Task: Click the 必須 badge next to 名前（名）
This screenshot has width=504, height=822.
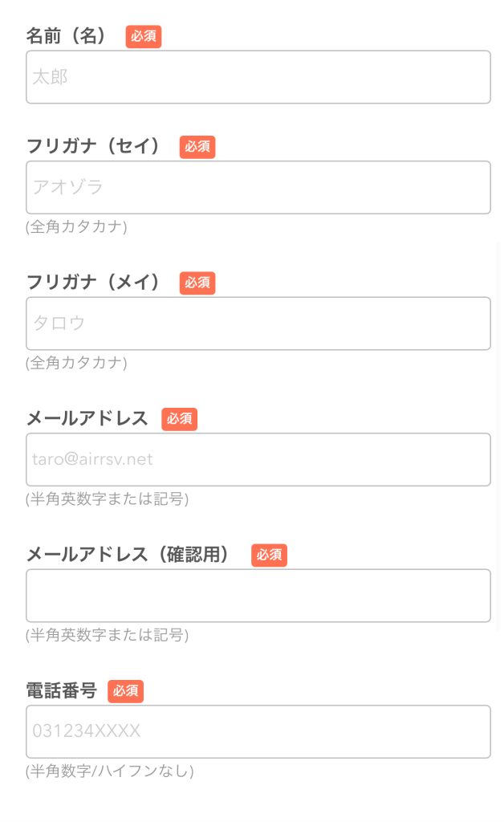Action: [x=144, y=37]
